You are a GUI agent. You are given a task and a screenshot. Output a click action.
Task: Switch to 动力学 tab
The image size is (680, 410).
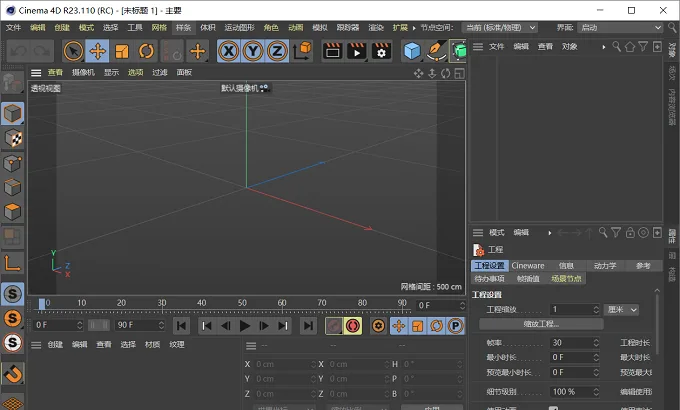click(x=605, y=266)
